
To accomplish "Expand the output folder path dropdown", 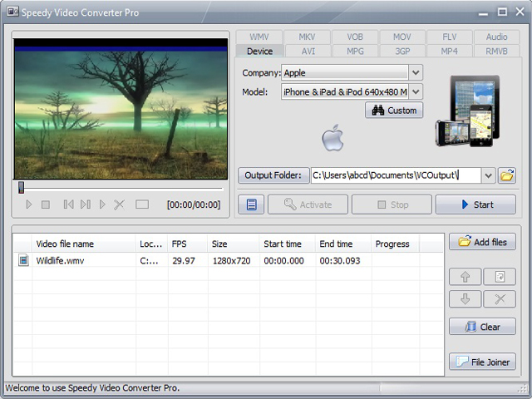I will (488, 175).
